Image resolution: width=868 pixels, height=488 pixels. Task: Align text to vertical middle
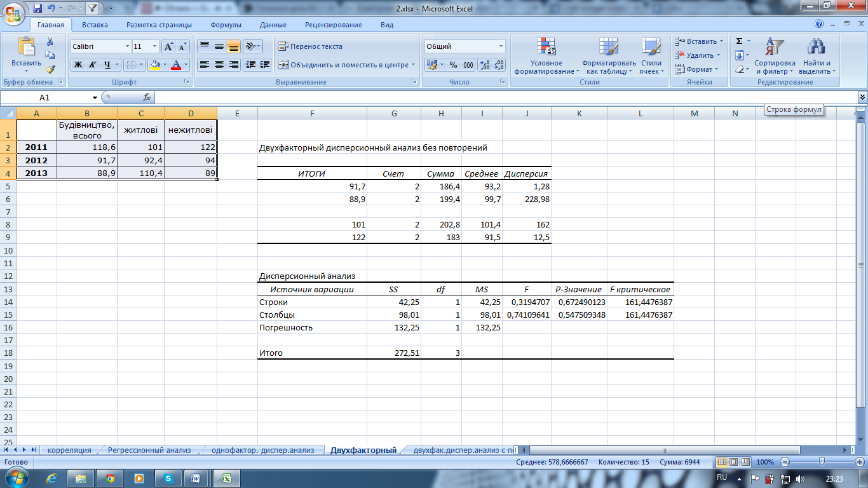(x=219, y=46)
